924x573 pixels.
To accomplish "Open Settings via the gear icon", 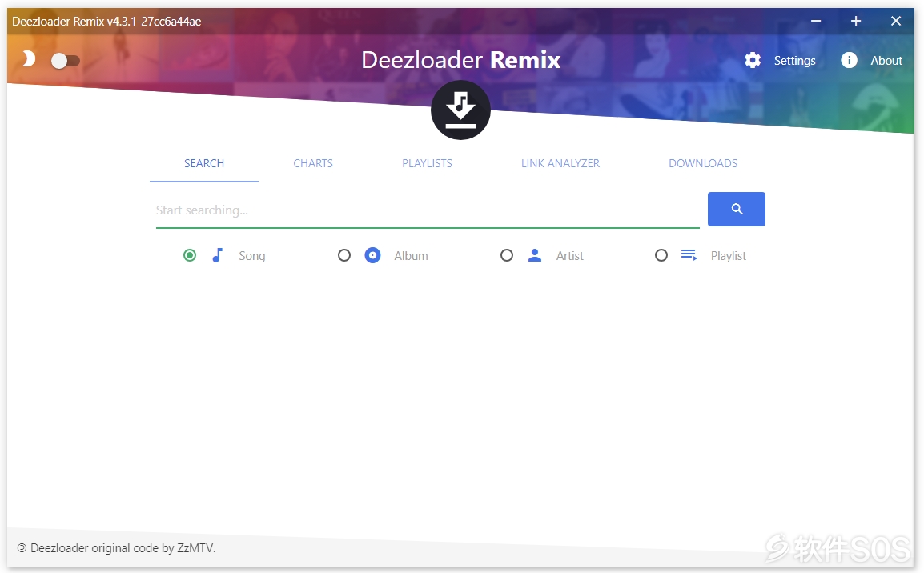I will (753, 60).
